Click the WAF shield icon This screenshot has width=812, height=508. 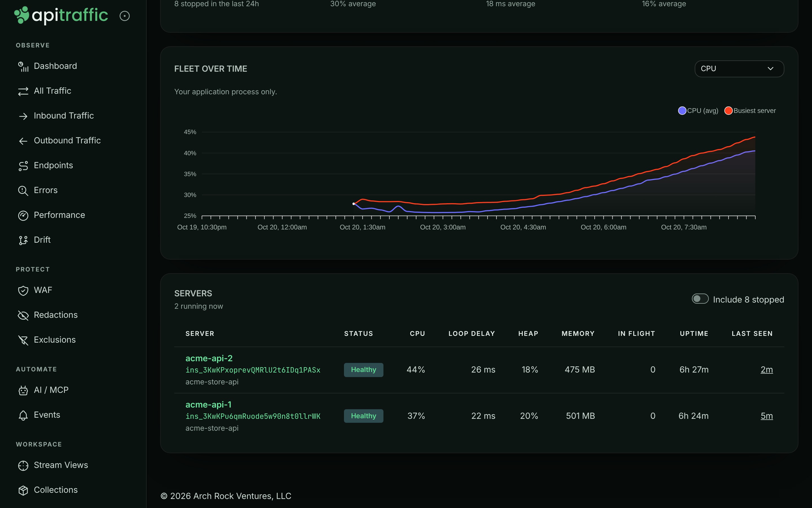click(x=23, y=291)
